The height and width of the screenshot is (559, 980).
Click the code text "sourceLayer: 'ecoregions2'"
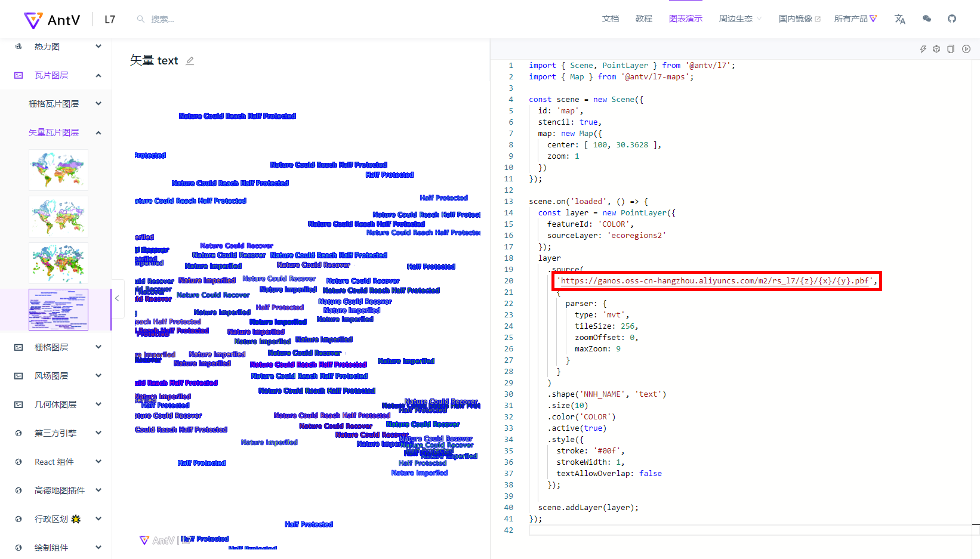click(606, 236)
